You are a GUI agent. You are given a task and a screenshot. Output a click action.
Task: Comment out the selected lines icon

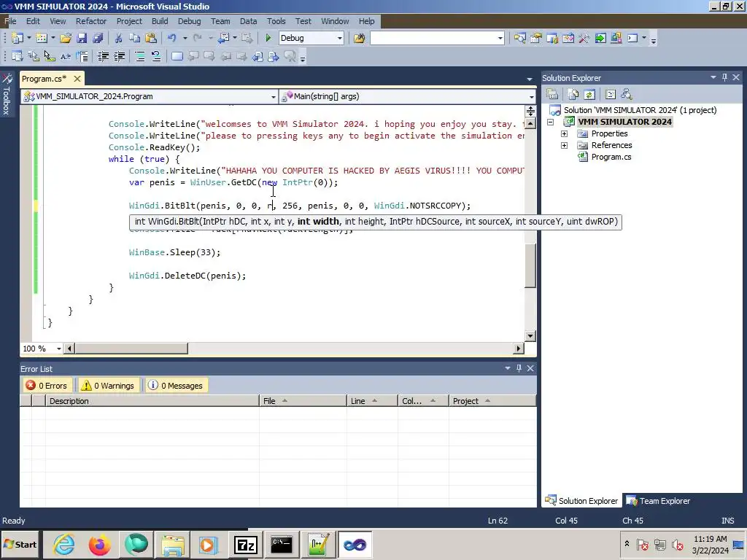[140, 57]
